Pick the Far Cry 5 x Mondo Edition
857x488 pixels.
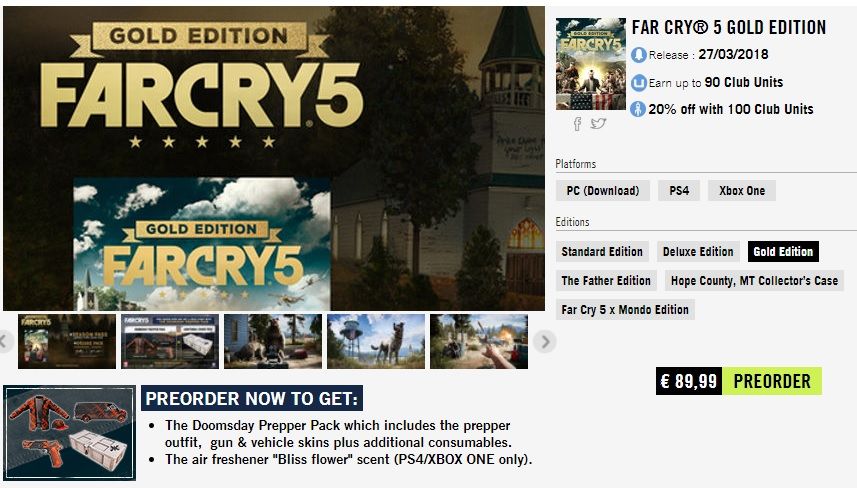[x=625, y=309]
